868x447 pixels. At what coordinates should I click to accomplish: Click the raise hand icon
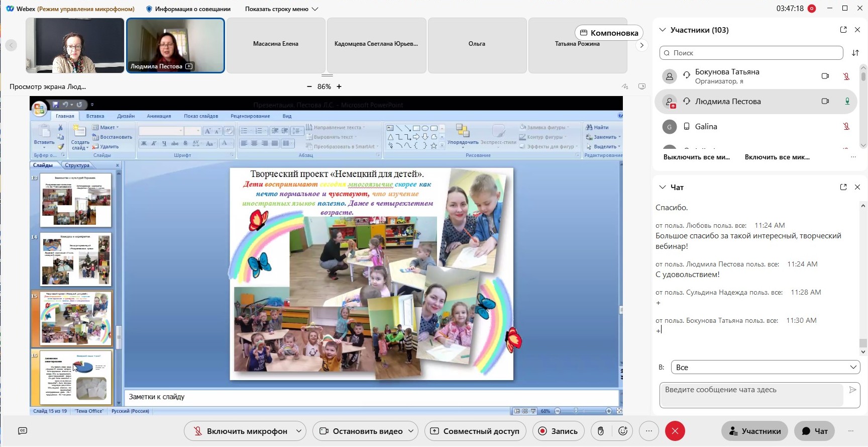[x=600, y=431]
